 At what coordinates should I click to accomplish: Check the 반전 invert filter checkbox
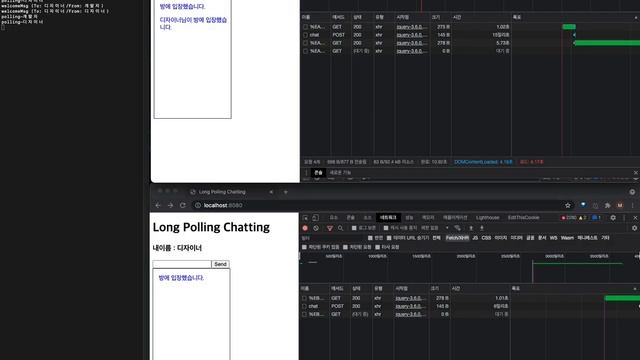pos(370,238)
